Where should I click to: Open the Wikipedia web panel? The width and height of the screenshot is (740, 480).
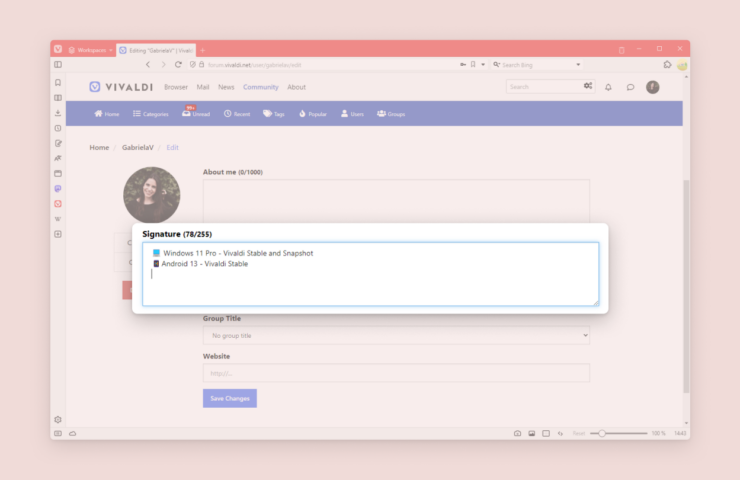(58, 219)
